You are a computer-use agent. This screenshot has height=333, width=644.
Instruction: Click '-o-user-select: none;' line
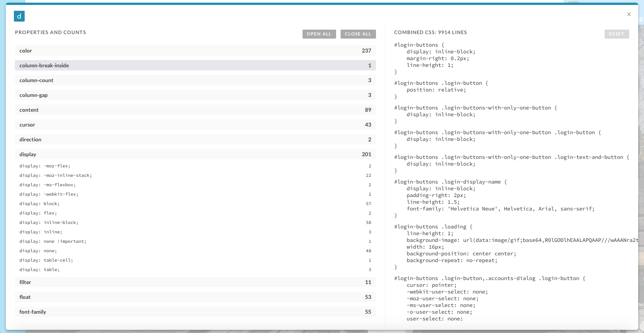(440, 312)
